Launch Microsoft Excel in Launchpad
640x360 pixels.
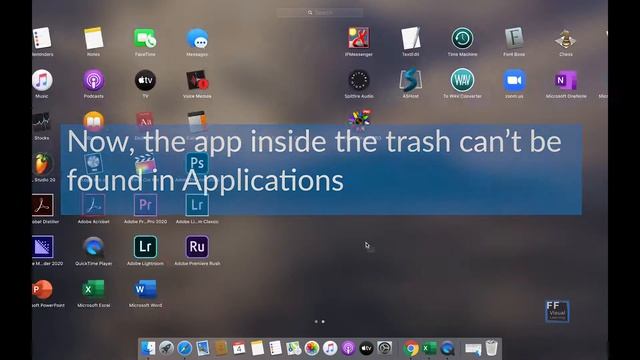pyautogui.click(x=93, y=289)
